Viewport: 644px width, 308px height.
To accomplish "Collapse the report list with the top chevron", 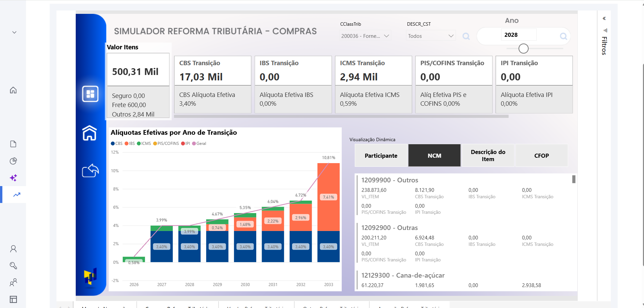I will pyautogui.click(x=14, y=32).
